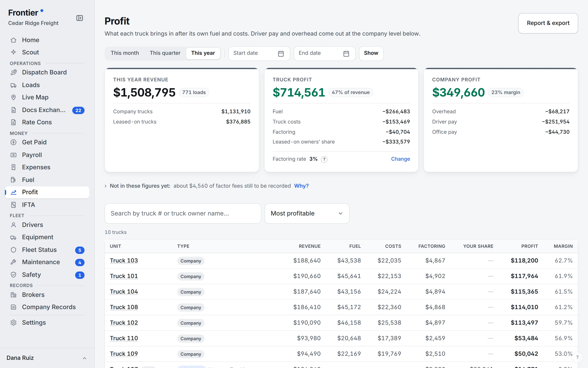The width and height of the screenshot is (588, 368).
Task: Click the Docs Exchange document icon
Action: point(14,110)
